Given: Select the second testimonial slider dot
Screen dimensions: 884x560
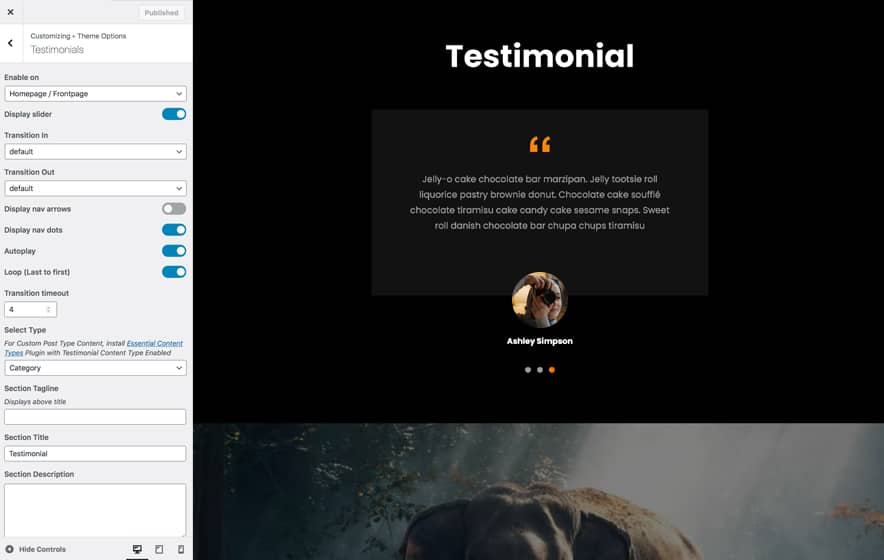Looking at the screenshot, I should pos(540,370).
